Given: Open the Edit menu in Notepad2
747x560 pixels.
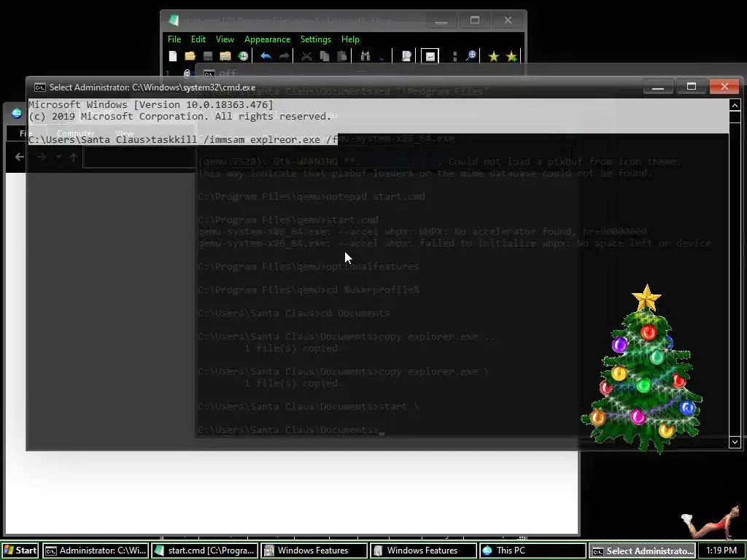Looking at the screenshot, I should [198, 39].
